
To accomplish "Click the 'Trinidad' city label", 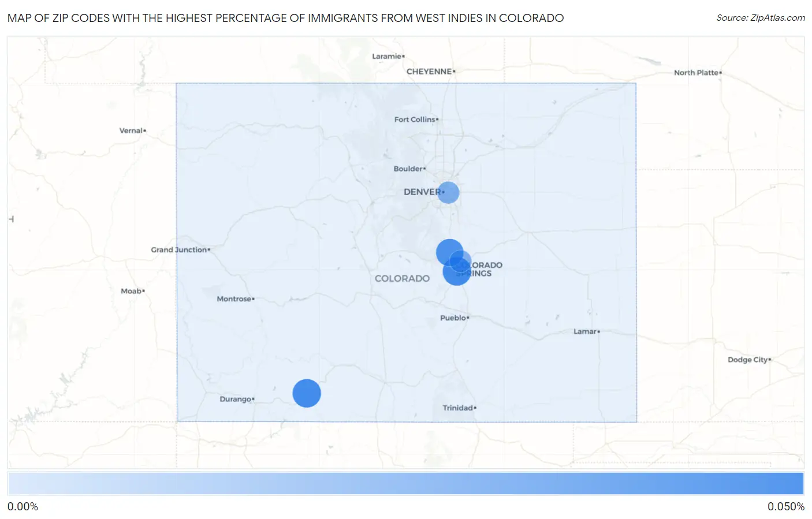I will (x=458, y=408).
